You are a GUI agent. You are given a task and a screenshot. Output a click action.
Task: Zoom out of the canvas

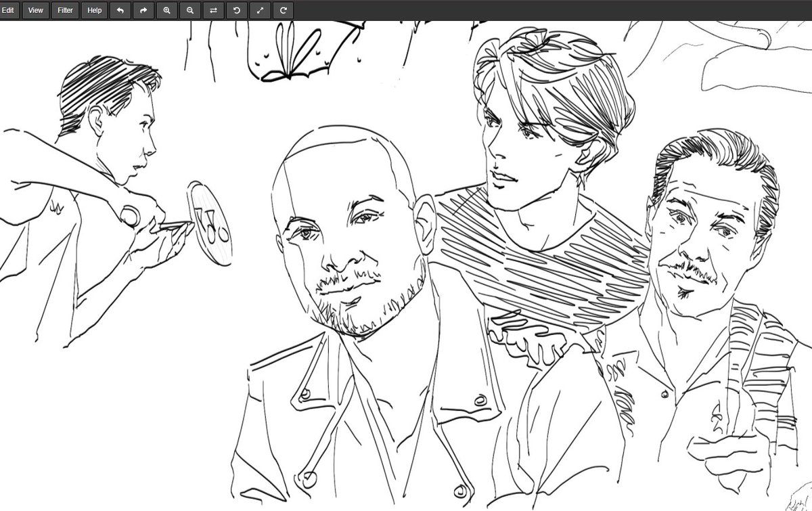(x=189, y=10)
